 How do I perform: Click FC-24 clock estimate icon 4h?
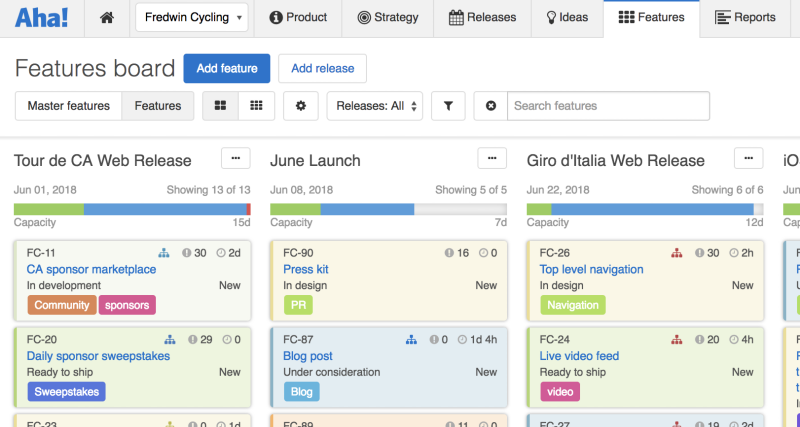coord(734,339)
